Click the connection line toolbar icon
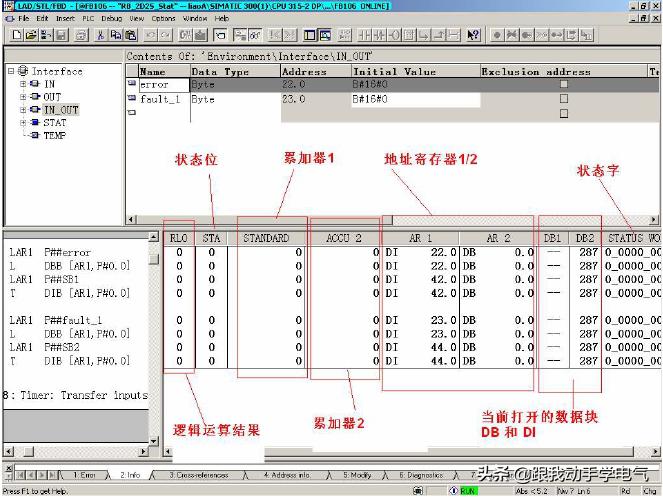Viewport: 663px width, 497px height. pyautogui.click(x=454, y=35)
